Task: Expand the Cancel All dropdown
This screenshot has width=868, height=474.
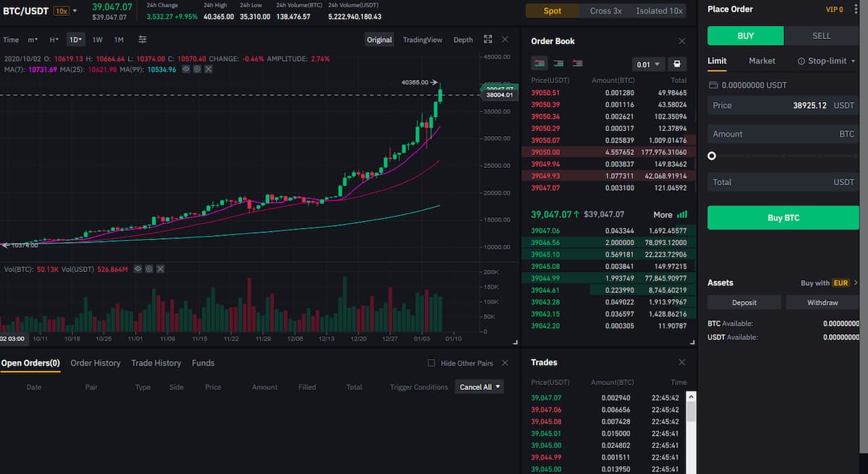Action: [479, 386]
